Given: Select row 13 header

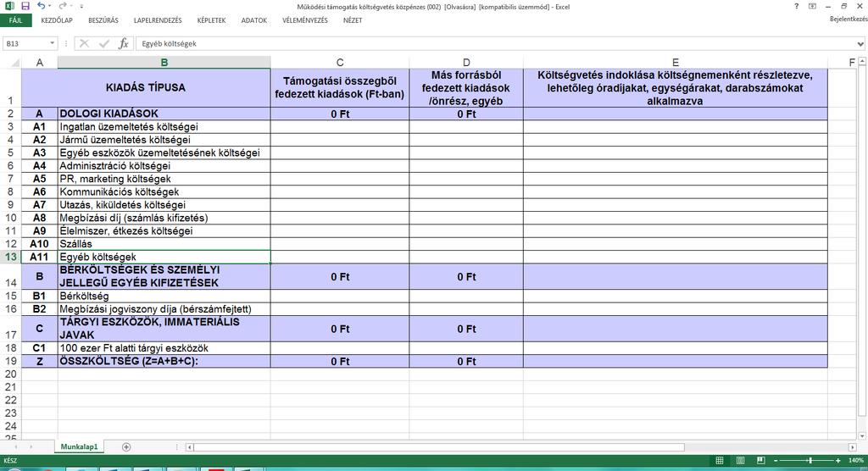Looking at the screenshot, I should point(10,257).
